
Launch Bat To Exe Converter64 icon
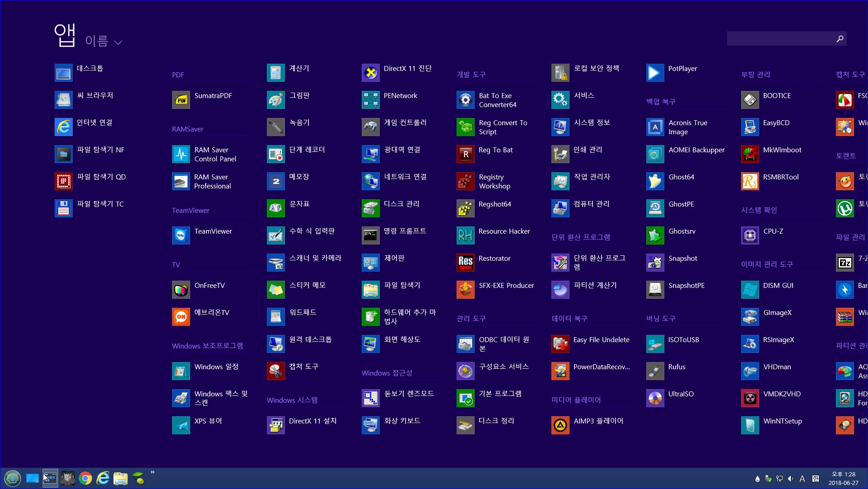[466, 100]
